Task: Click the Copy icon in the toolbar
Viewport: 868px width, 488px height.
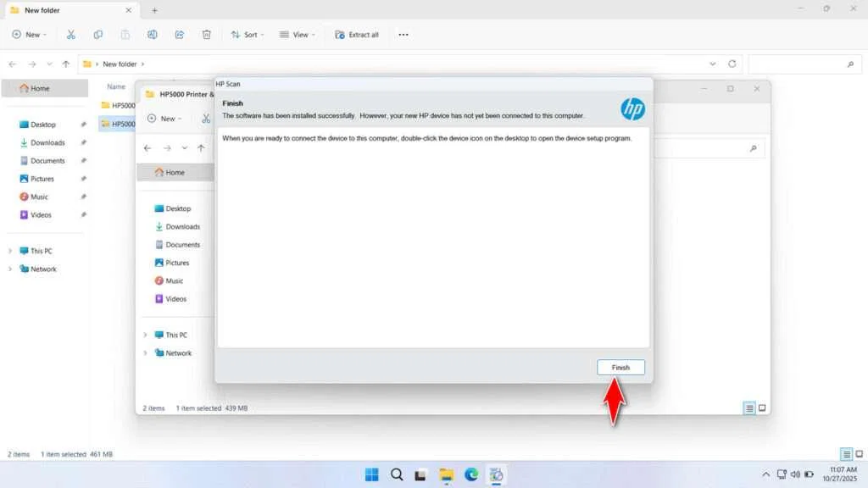Action: [97, 35]
